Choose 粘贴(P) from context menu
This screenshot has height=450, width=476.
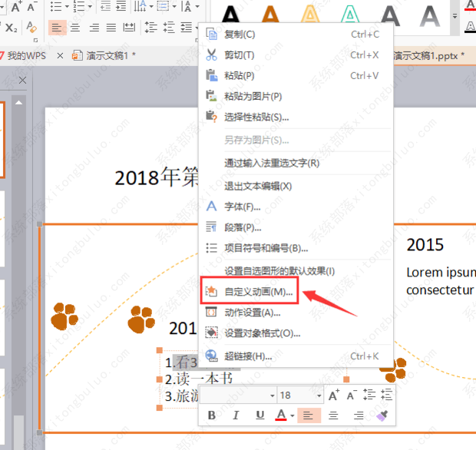[x=296, y=75]
